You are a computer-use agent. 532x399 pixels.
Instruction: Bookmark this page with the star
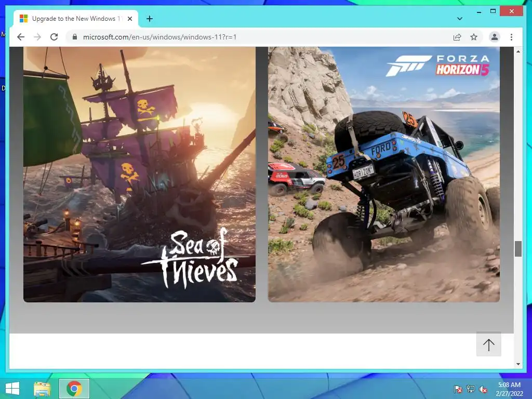click(x=474, y=37)
